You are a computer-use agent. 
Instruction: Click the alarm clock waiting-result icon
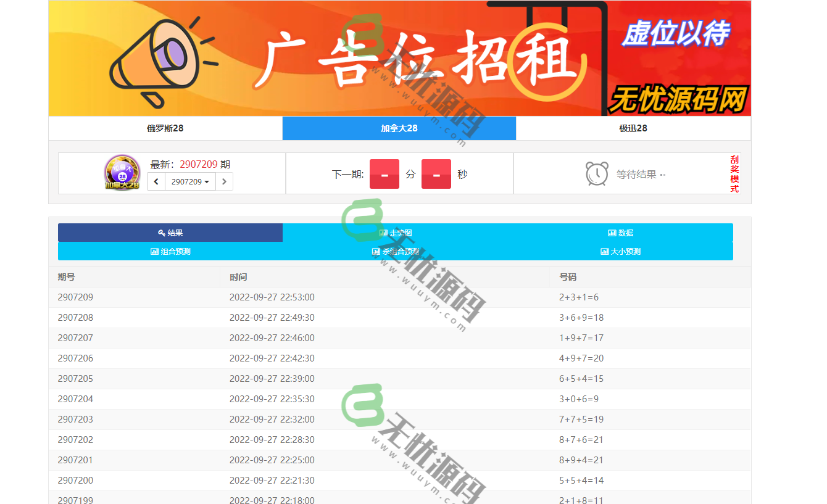596,174
